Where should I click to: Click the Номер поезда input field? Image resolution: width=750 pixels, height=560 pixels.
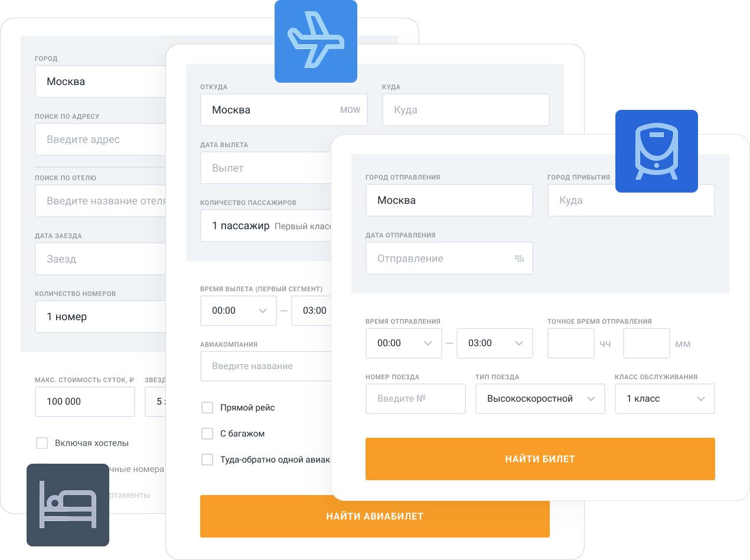pyautogui.click(x=415, y=399)
